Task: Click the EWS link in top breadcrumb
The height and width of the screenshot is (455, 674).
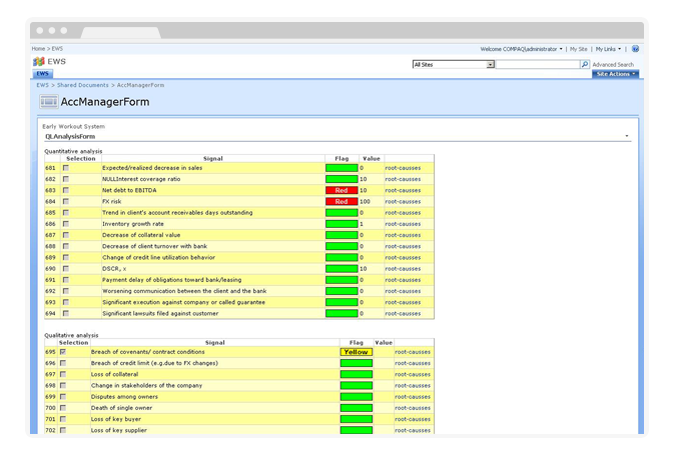Action: (57, 49)
